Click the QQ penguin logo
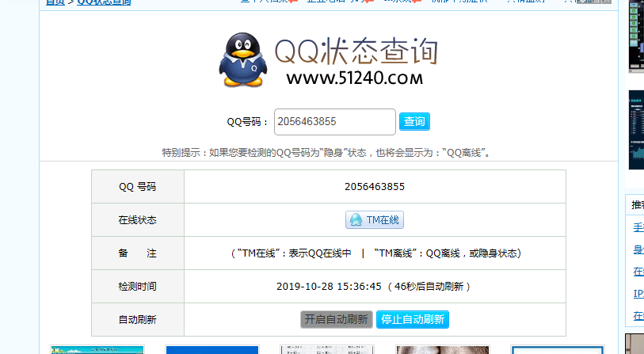The height and width of the screenshot is (354, 644). (242, 60)
